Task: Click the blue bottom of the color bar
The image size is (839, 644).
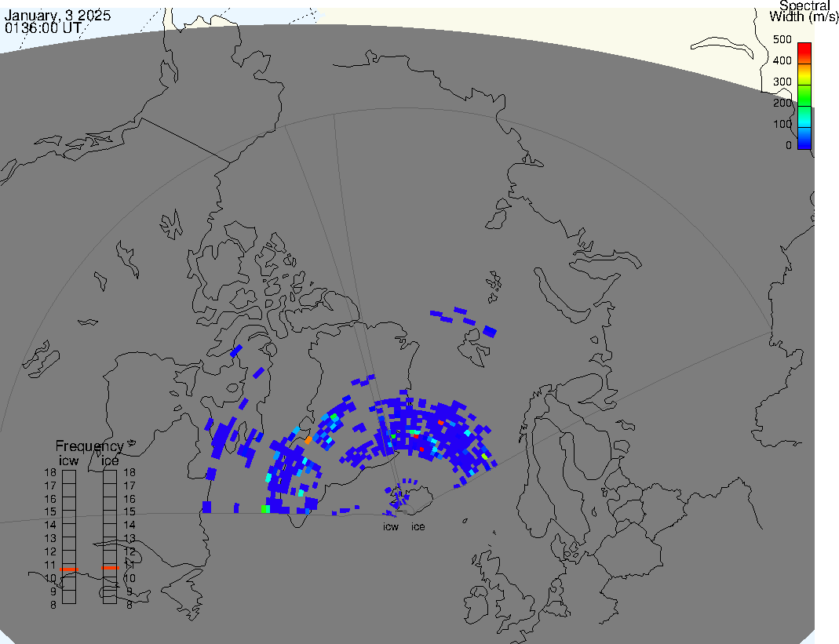Action: tap(804, 138)
